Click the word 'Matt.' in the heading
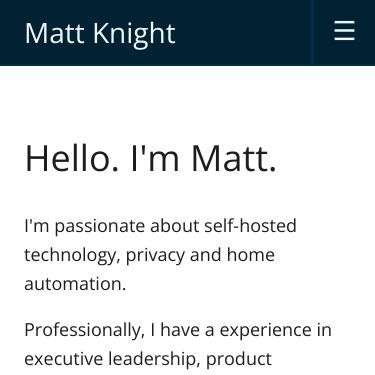The width and height of the screenshot is (375, 375). pyautogui.click(x=233, y=158)
